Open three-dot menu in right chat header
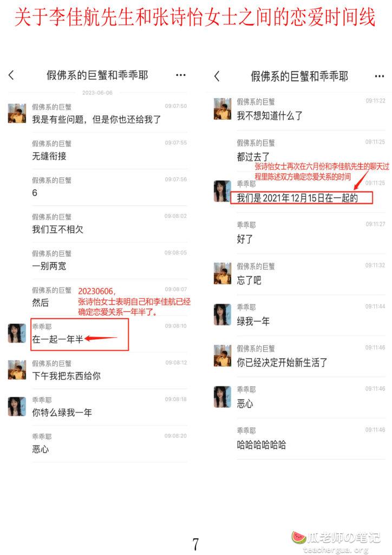This screenshot has height=555, width=392. (379, 76)
